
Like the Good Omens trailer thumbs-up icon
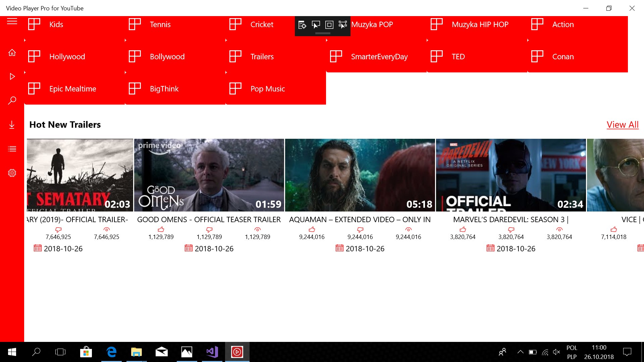[x=161, y=230]
